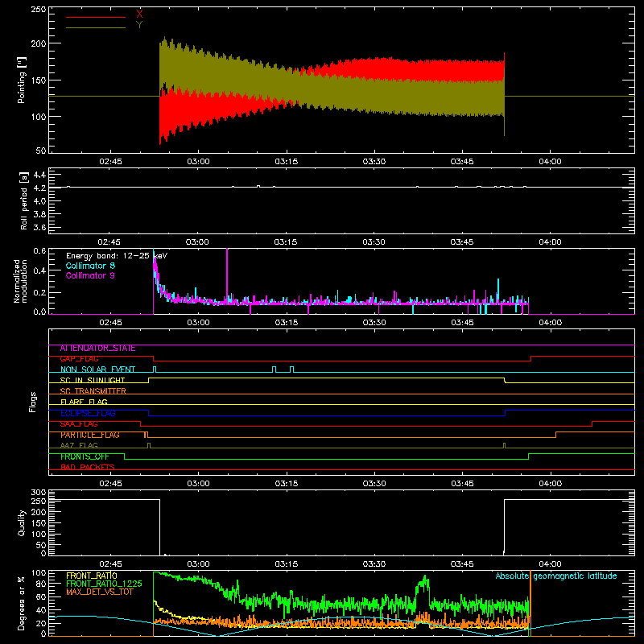Viewport: 644px width, 644px height.
Task: Click the 03:45 time label under Quality plot
Action: 462,564
